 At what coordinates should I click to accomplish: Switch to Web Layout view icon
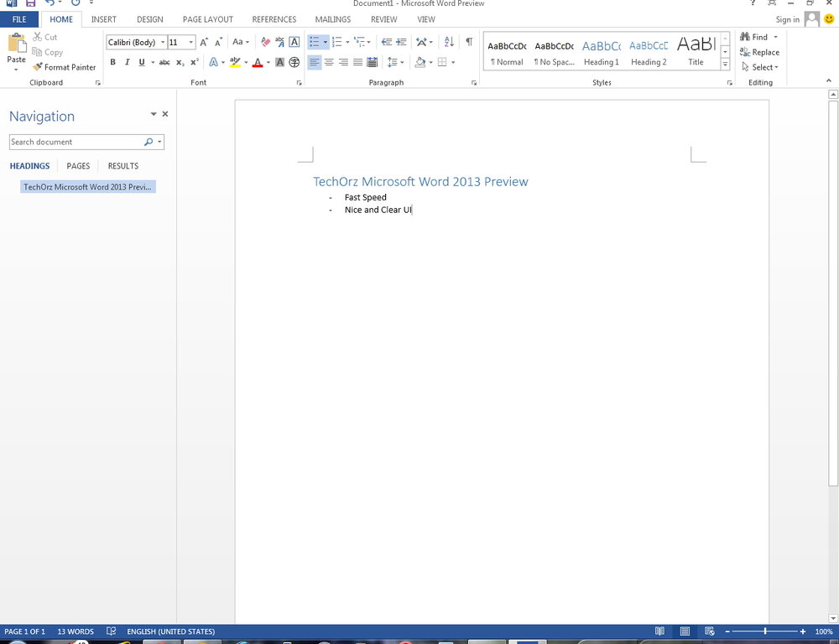coord(710,631)
